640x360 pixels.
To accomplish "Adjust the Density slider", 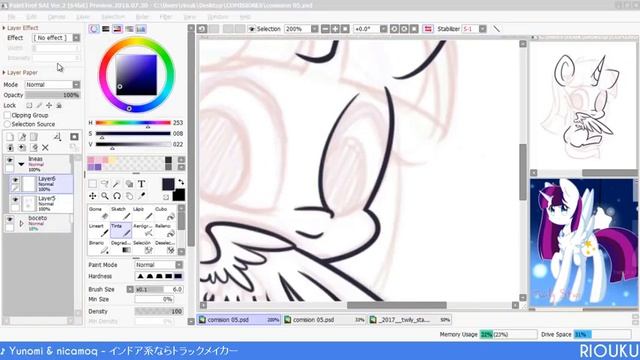I will point(159,311).
